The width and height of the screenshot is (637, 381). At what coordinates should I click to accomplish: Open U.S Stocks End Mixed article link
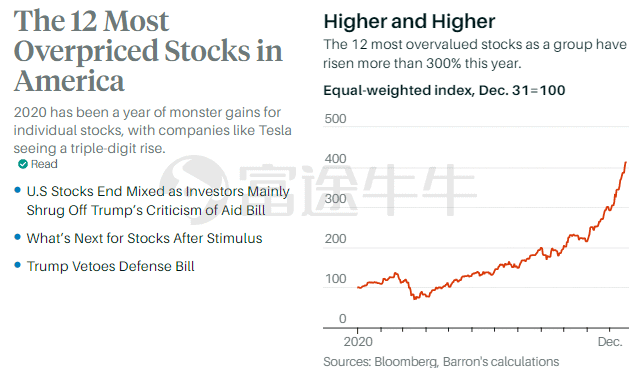(x=158, y=201)
